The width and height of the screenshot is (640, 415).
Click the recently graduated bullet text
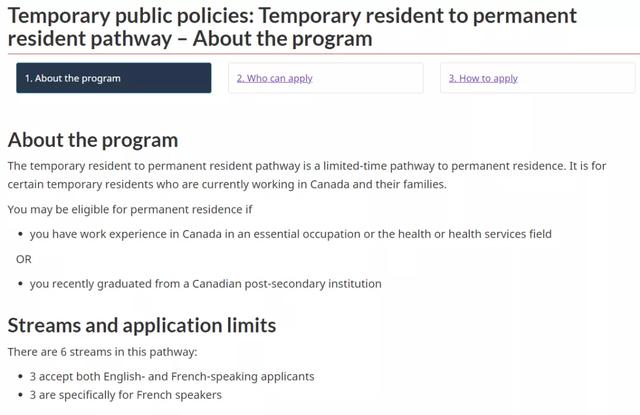pyautogui.click(x=205, y=284)
